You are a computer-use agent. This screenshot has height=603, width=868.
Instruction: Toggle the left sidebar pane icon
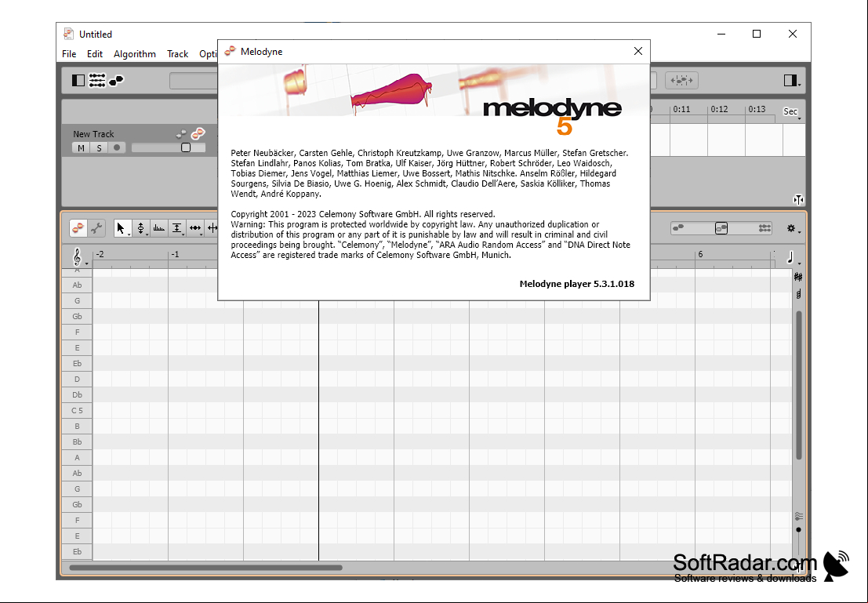[78, 81]
